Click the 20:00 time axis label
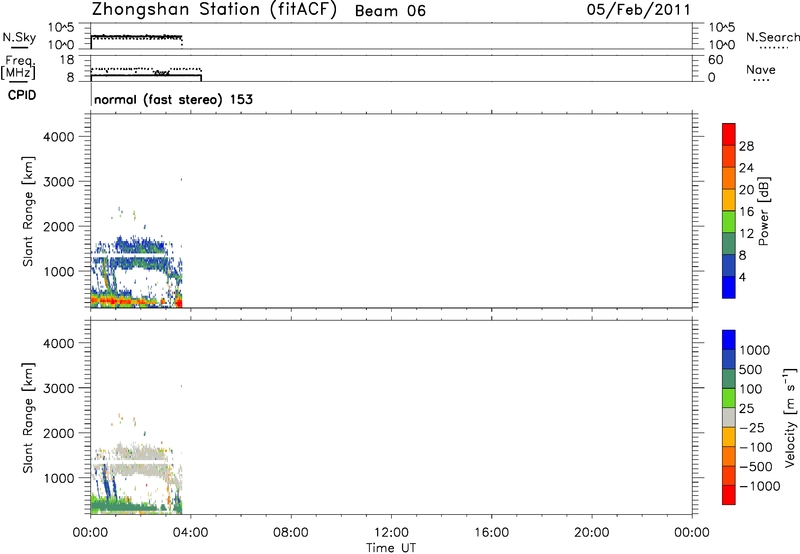The width and height of the screenshot is (800, 554). pos(592,533)
